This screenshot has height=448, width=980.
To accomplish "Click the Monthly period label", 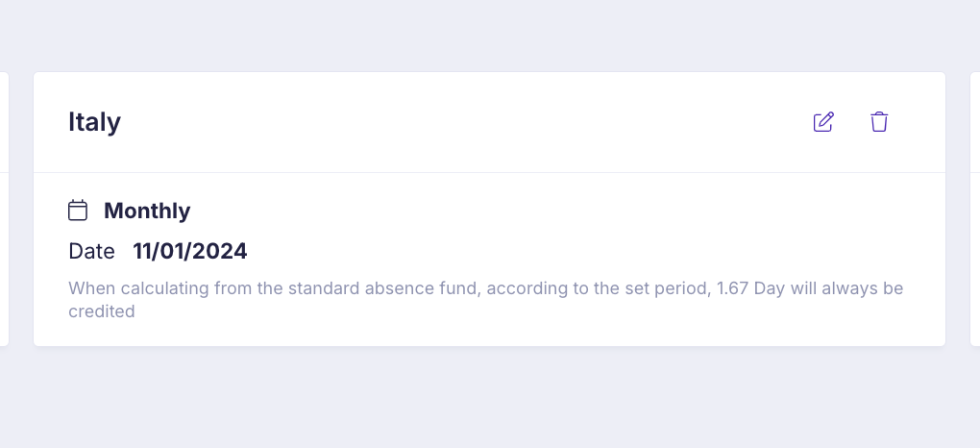I will 147,211.
